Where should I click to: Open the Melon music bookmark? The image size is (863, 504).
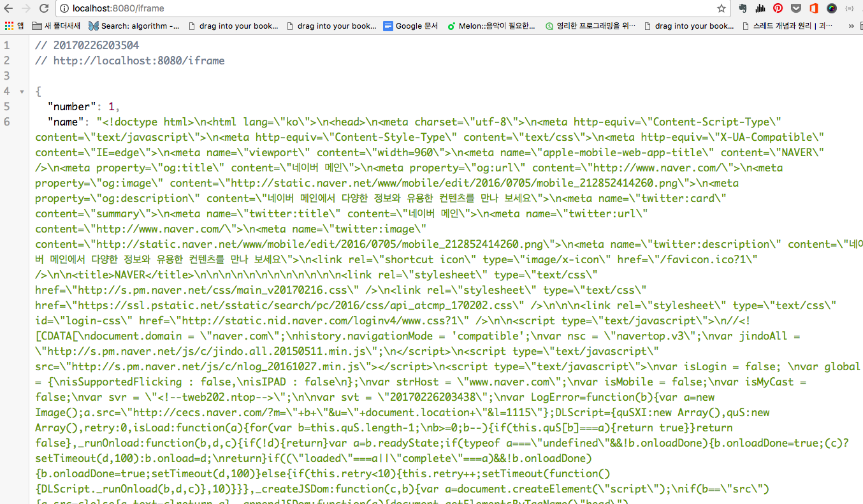(491, 26)
